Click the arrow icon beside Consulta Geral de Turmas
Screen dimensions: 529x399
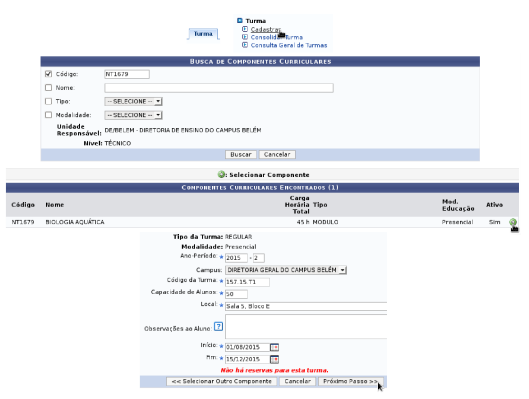245,45
